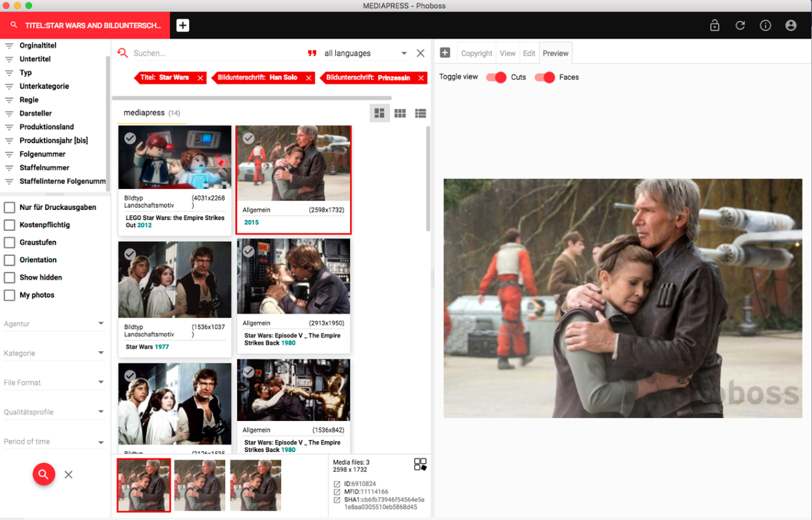The image size is (812, 520).
Task: Click the filter icon next to Darsteller
Action: click(10, 114)
